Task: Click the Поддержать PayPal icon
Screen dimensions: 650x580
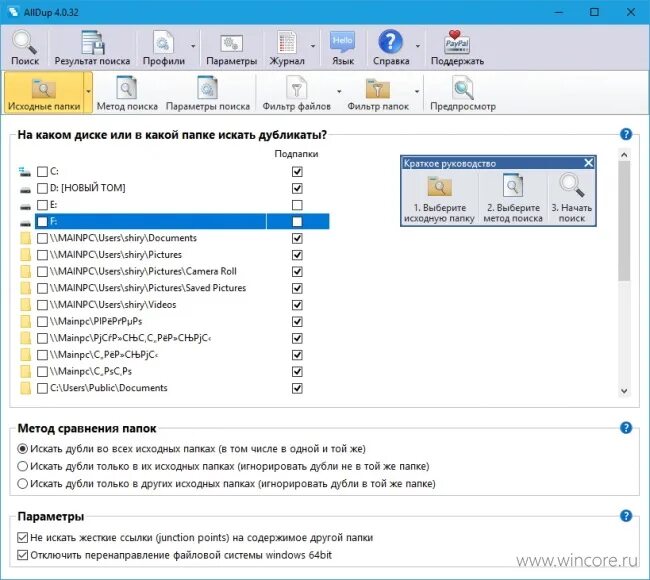Action: 457,48
